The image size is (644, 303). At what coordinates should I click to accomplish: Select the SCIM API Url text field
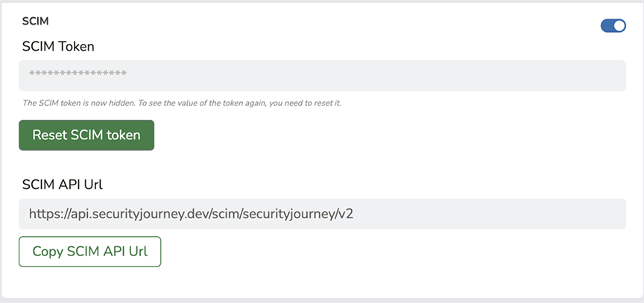click(x=323, y=214)
